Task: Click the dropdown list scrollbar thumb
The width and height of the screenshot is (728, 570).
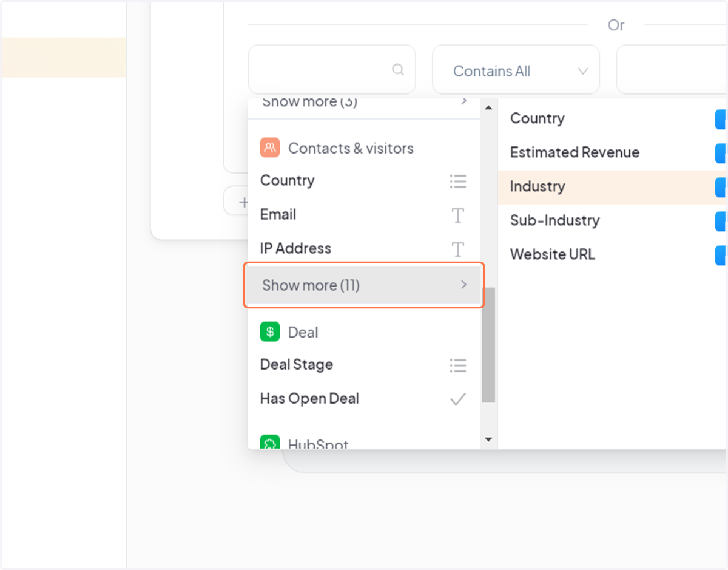Action: (x=488, y=345)
